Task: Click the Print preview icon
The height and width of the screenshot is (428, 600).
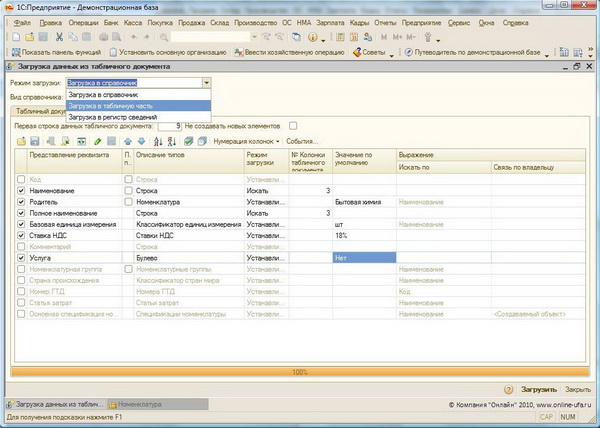Action: (x=117, y=37)
